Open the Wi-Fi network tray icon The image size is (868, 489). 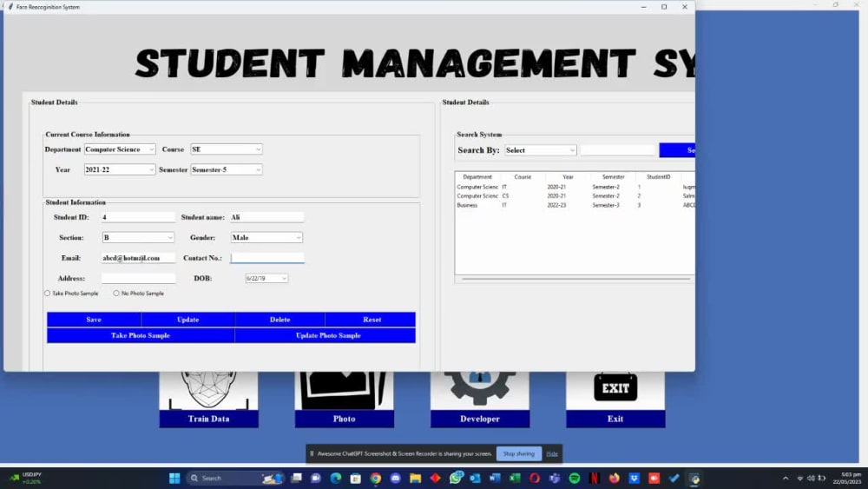point(800,478)
